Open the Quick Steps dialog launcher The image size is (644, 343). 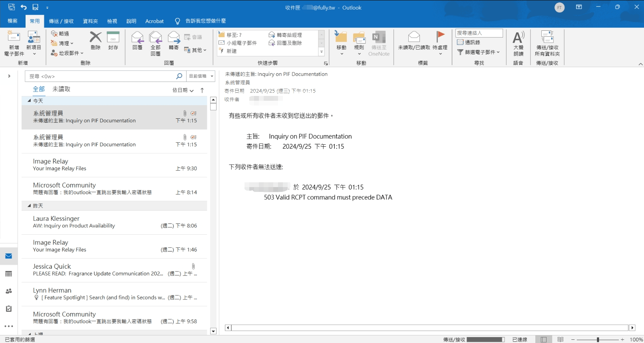tap(326, 64)
